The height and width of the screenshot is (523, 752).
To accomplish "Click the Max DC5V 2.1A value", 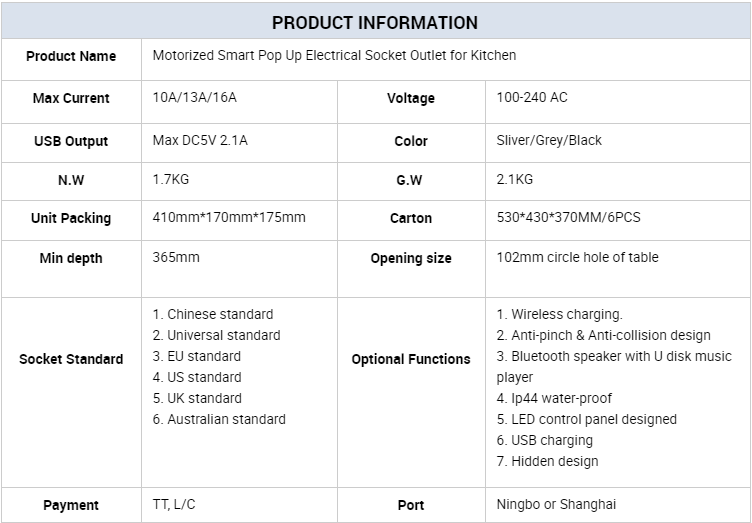I will pos(200,140).
